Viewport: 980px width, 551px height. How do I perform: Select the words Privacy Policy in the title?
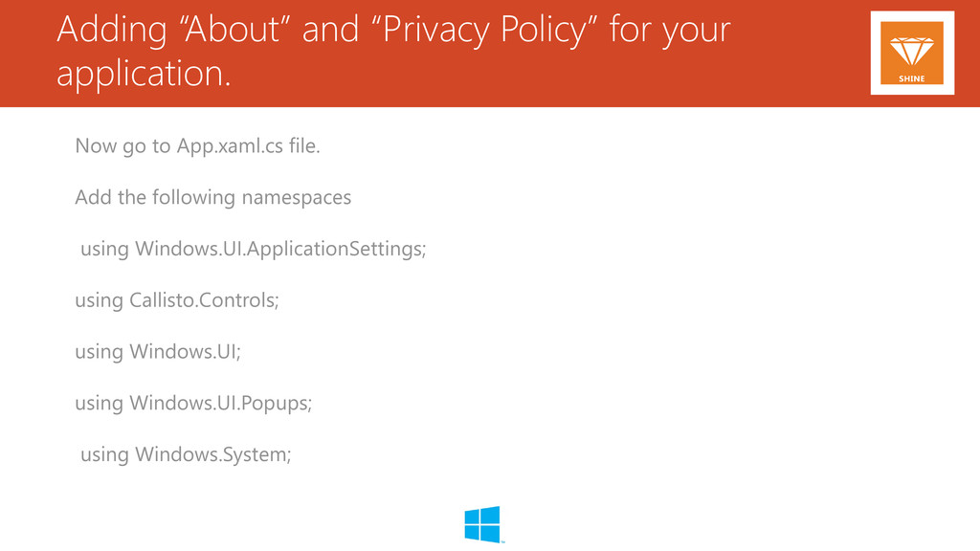tap(489, 30)
